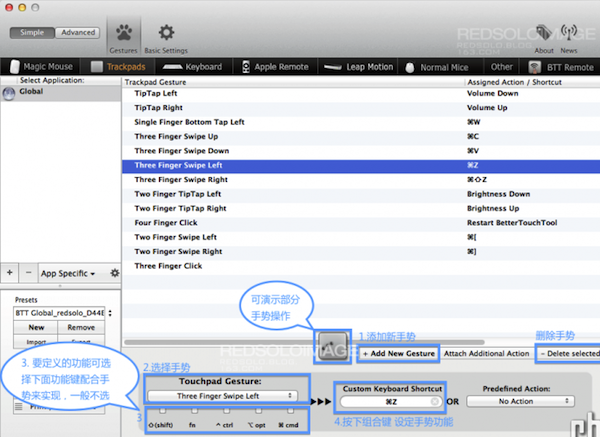Click Add New Gesture button

click(x=398, y=354)
